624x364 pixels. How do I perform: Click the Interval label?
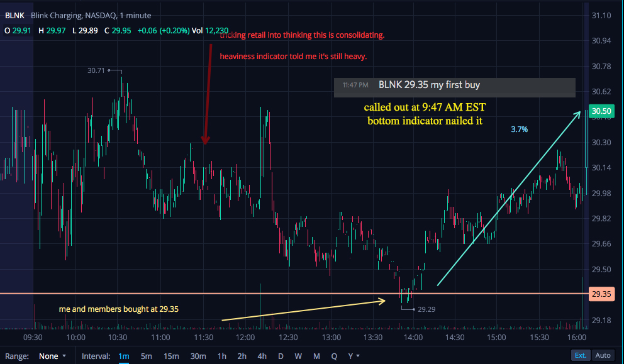pos(96,356)
